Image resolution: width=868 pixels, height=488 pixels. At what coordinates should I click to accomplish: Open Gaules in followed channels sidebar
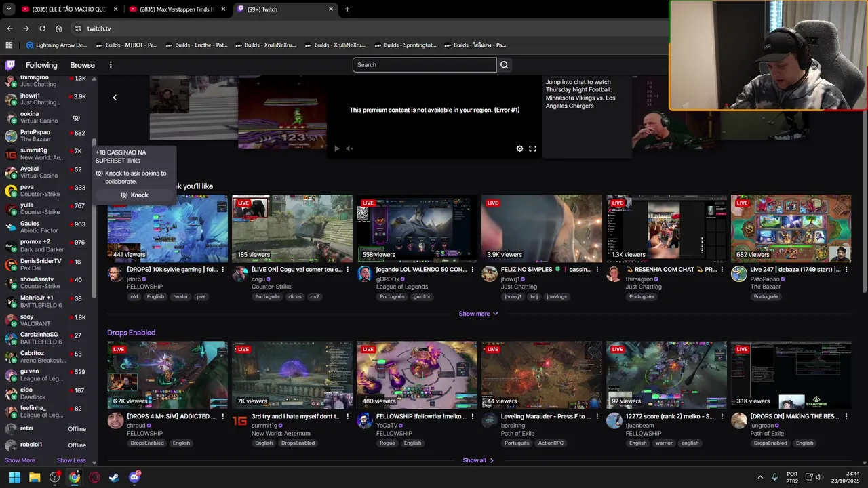[x=47, y=227]
